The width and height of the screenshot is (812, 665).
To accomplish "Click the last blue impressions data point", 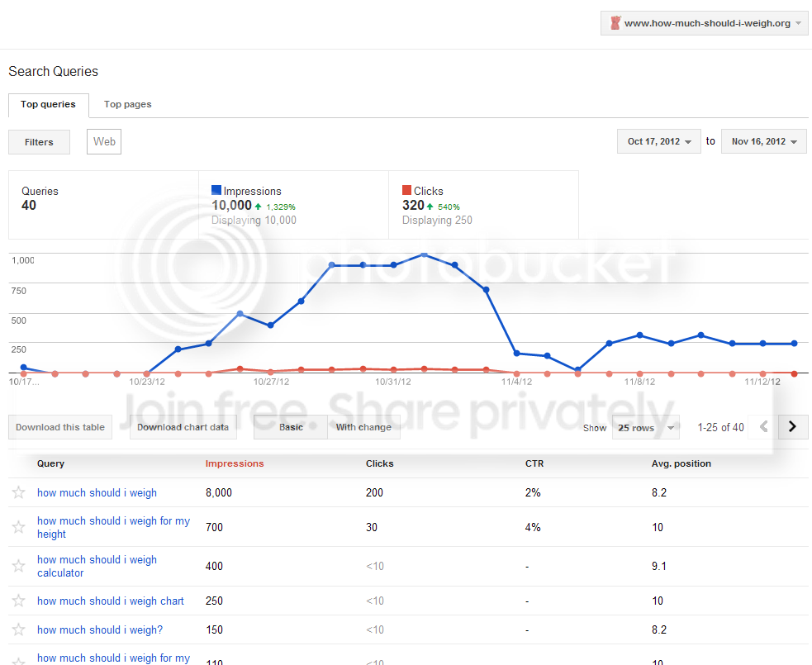I will [794, 344].
